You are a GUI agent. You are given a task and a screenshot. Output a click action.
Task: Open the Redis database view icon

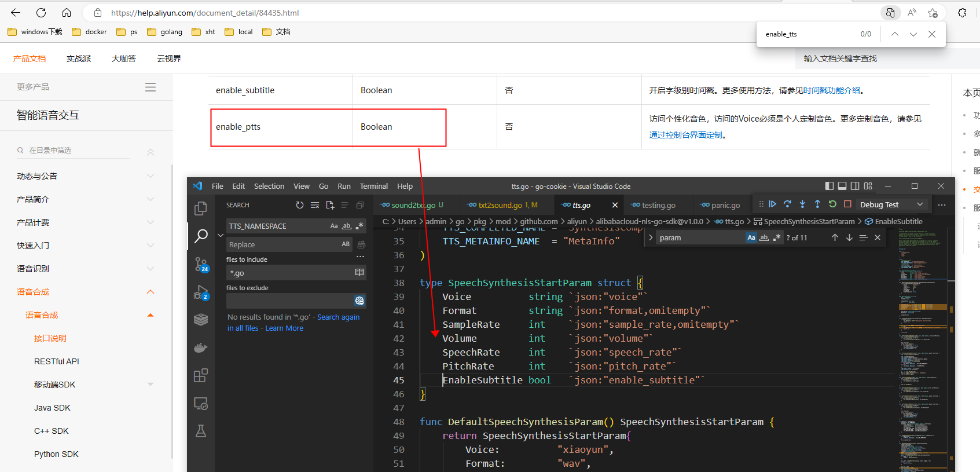pyautogui.click(x=201, y=320)
